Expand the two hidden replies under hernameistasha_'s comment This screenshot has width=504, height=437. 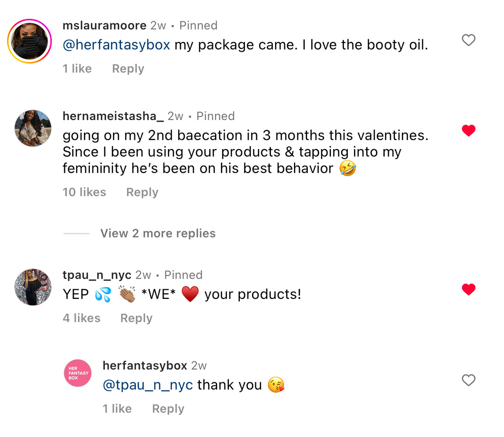point(157,233)
